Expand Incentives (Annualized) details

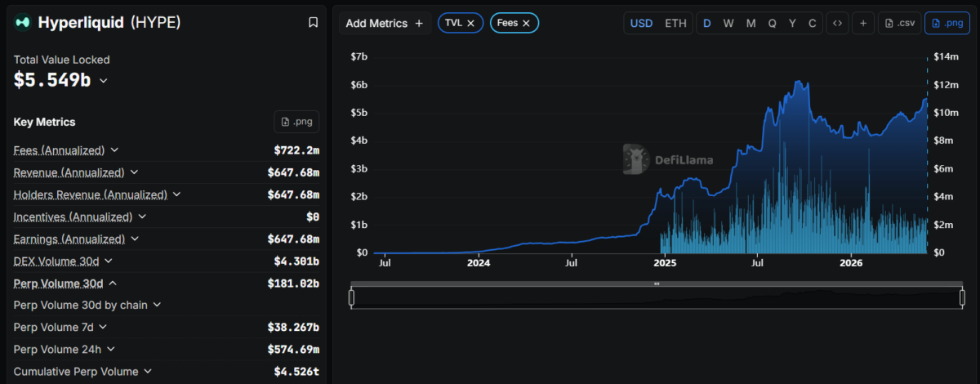pyautogui.click(x=142, y=217)
